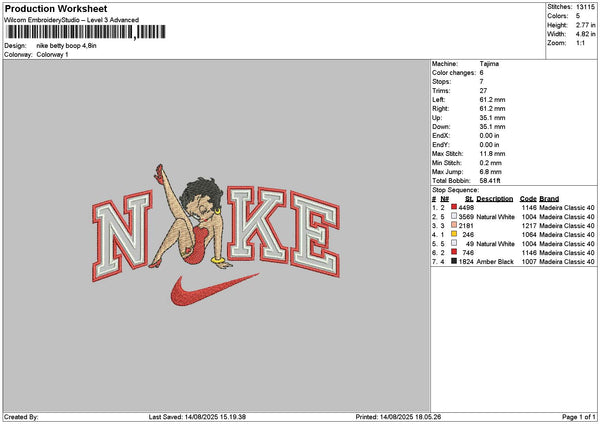Click the EndX value 0.00 in

coord(489,136)
